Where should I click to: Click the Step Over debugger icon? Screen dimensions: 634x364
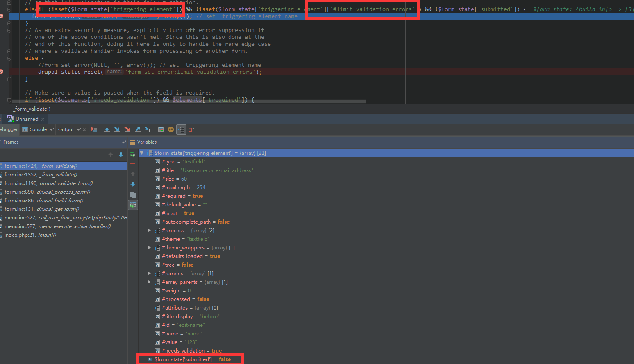coord(107,129)
